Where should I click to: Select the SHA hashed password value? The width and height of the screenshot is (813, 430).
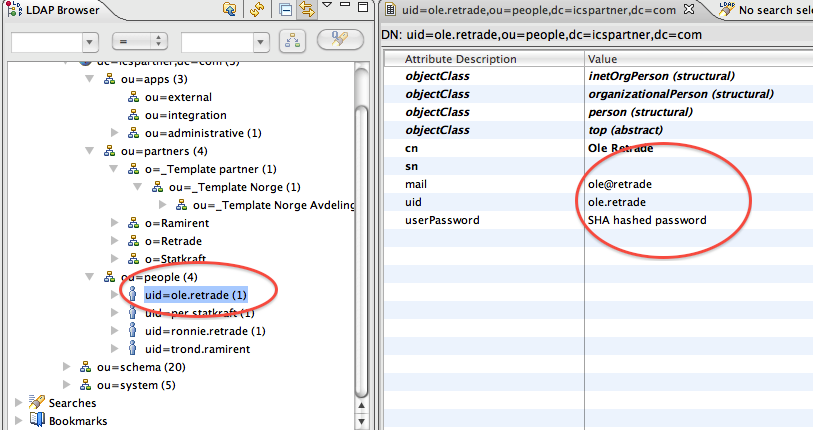click(x=647, y=220)
